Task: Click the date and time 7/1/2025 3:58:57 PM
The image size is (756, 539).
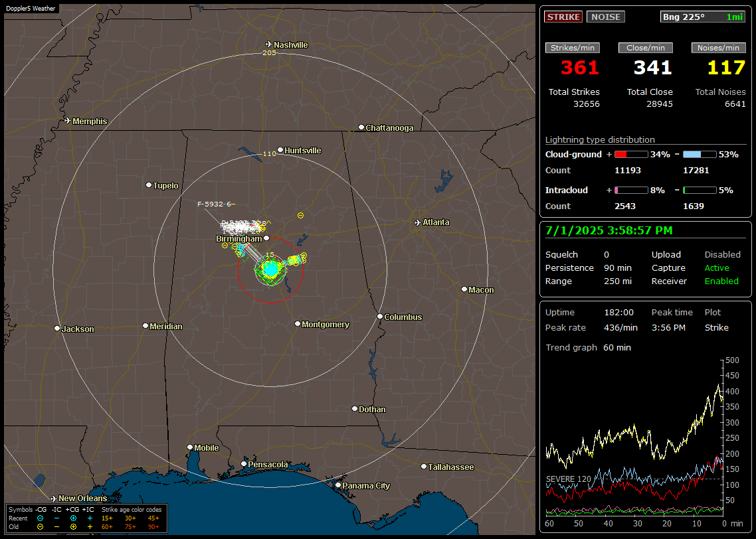Action: [x=609, y=231]
